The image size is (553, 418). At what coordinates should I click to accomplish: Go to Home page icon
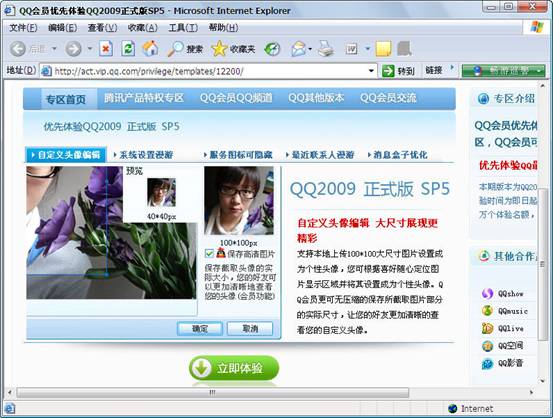pyautogui.click(x=150, y=49)
